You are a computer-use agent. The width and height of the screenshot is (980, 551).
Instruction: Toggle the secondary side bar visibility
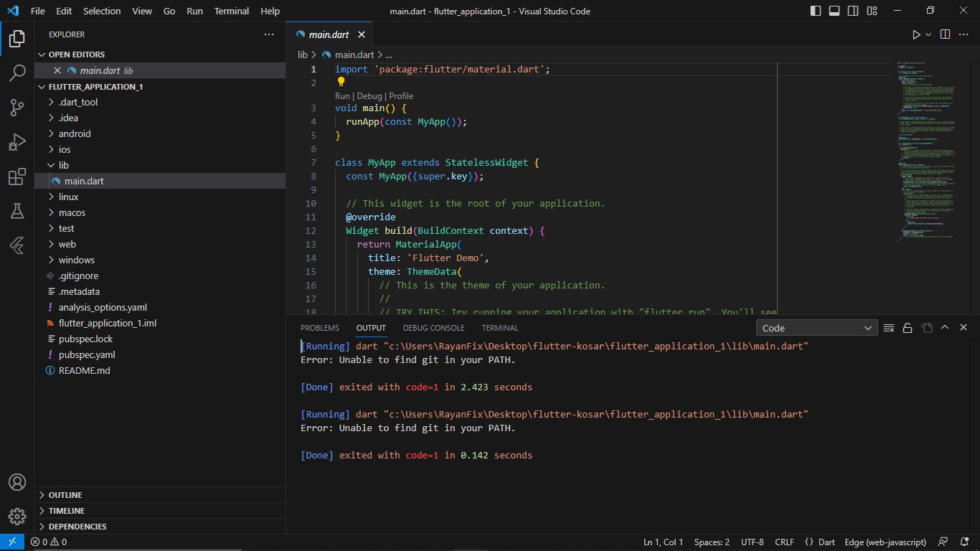854,11
